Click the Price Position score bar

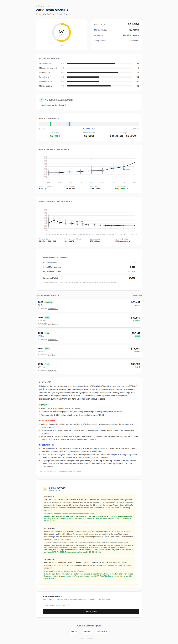tap(99, 64)
